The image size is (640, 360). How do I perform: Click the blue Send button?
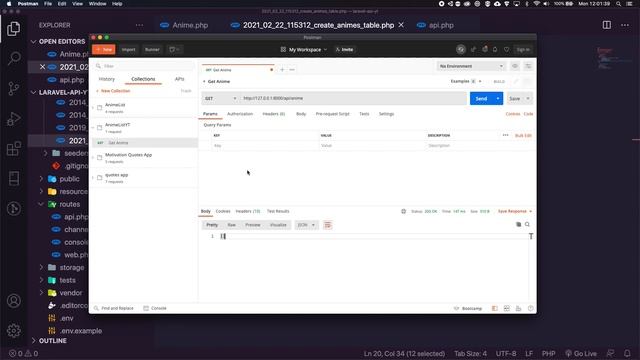pyautogui.click(x=481, y=98)
